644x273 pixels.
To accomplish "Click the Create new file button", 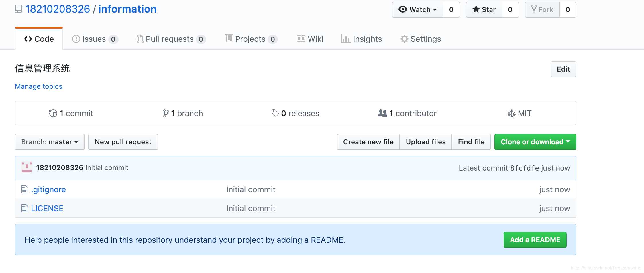I will point(368,142).
